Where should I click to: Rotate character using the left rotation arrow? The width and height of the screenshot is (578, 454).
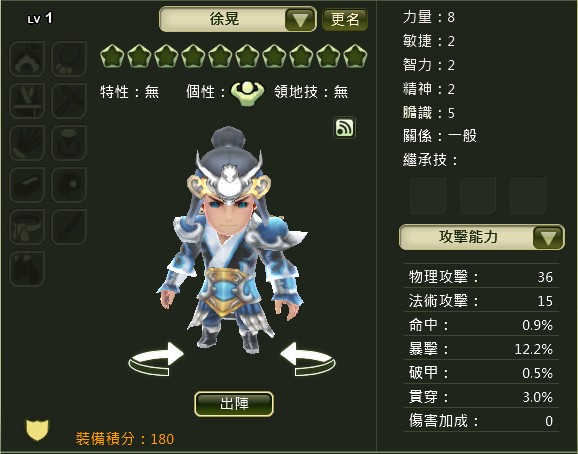[156, 359]
